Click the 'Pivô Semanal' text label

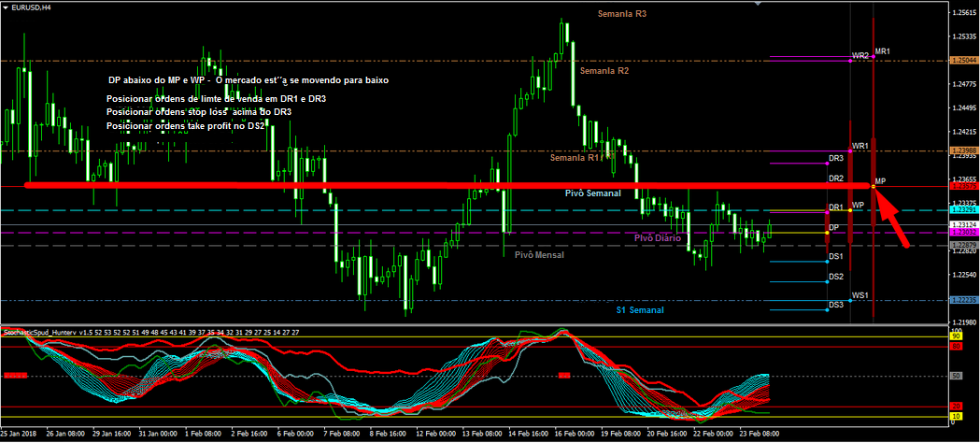click(592, 193)
